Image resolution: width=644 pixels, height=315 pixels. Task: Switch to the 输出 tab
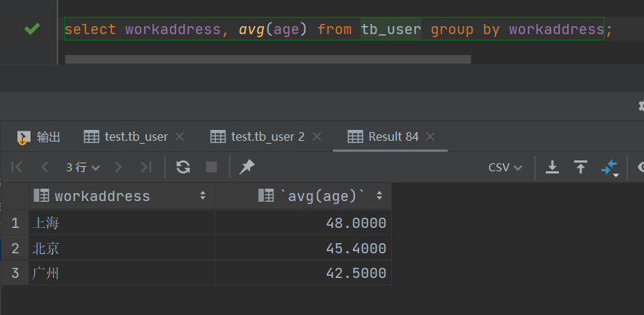(40, 136)
